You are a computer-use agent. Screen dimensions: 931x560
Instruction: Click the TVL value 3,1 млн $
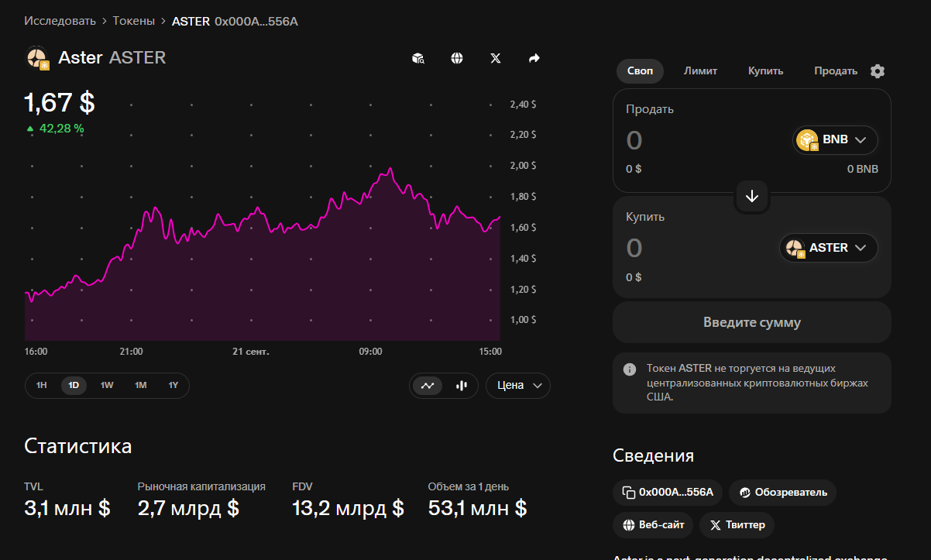click(x=67, y=508)
